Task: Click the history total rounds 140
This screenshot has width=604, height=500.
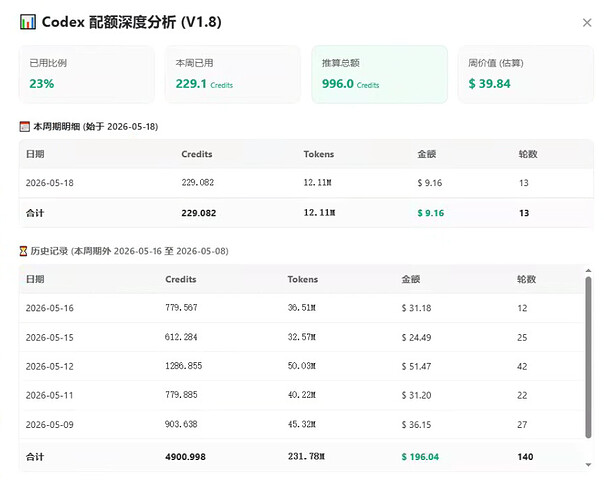Action: click(525, 457)
